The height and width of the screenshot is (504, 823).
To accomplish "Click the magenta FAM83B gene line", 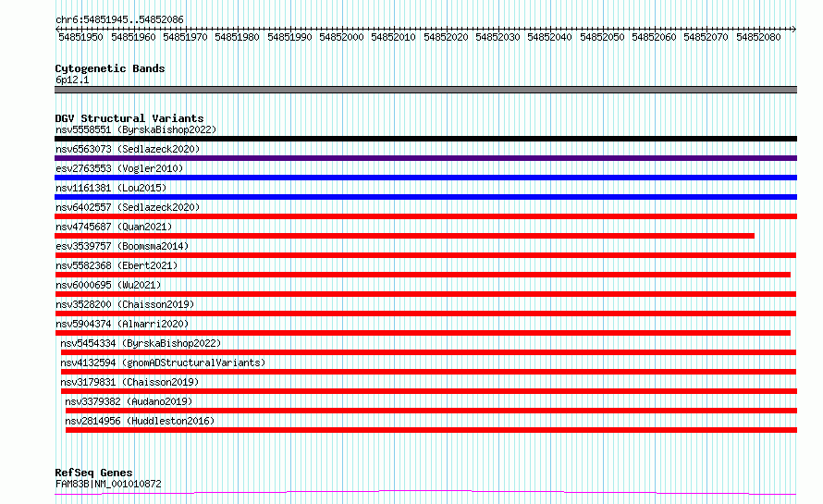I will (425, 493).
